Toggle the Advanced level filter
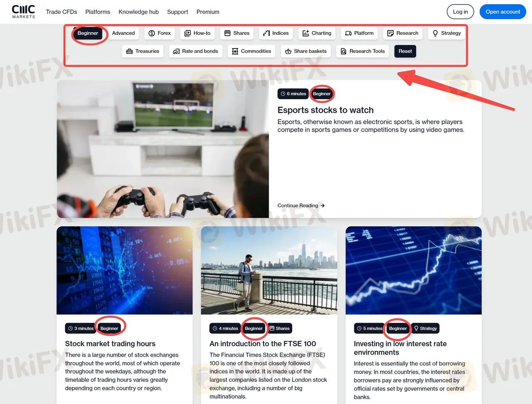This screenshot has height=404, width=532. tap(123, 33)
